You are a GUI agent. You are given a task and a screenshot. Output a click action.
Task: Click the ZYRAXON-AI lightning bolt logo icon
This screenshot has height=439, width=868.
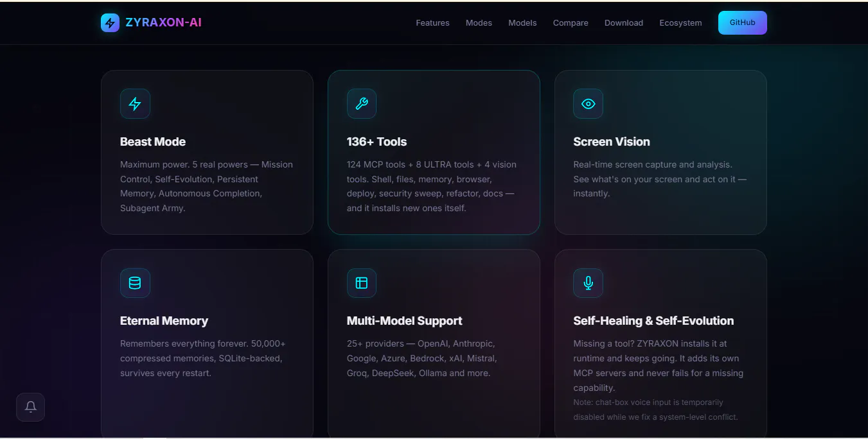110,23
